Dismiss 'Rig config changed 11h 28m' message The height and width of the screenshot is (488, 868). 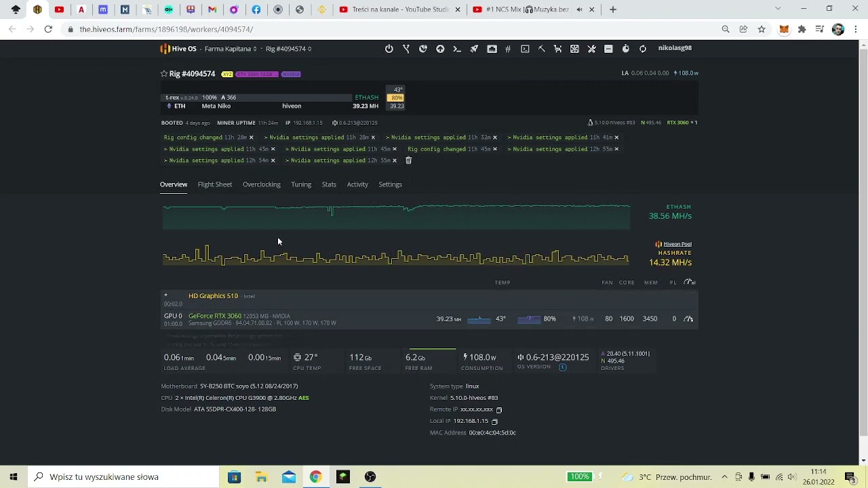[x=251, y=138]
